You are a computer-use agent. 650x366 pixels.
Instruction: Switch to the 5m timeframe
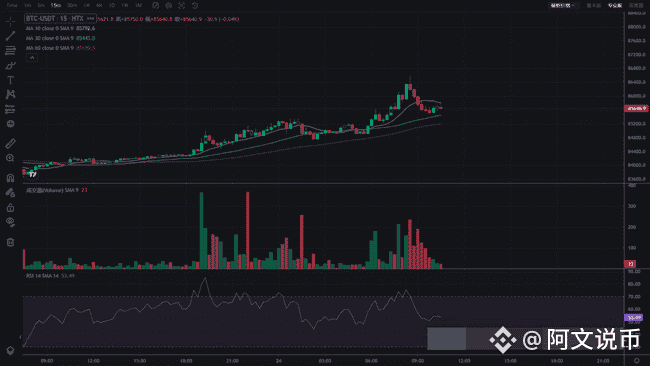(x=41, y=5)
